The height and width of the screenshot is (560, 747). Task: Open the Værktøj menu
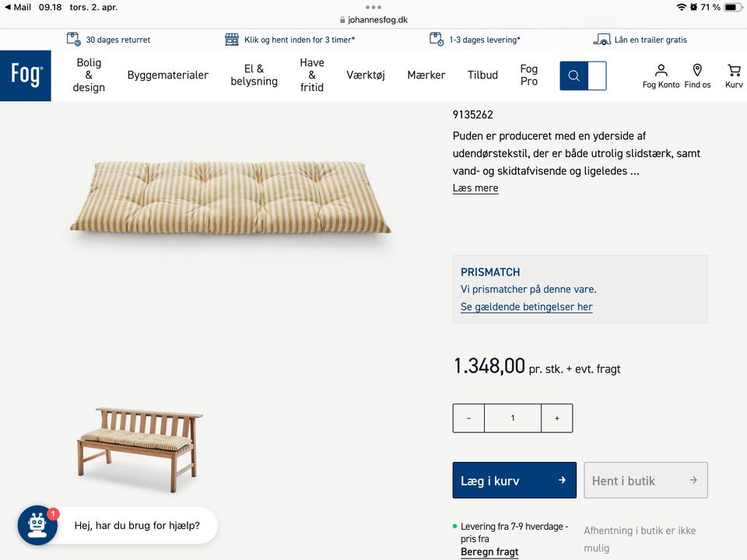click(366, 75)
